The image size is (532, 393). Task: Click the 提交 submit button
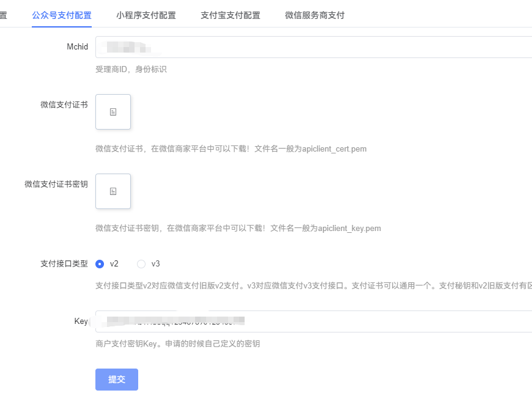pyautogui.click(x=117, y=380)
